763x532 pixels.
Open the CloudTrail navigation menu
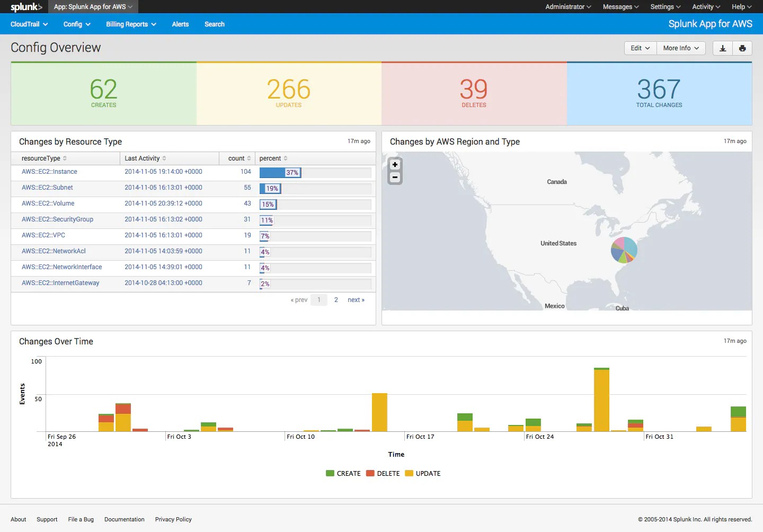click(x=29, y=24)
